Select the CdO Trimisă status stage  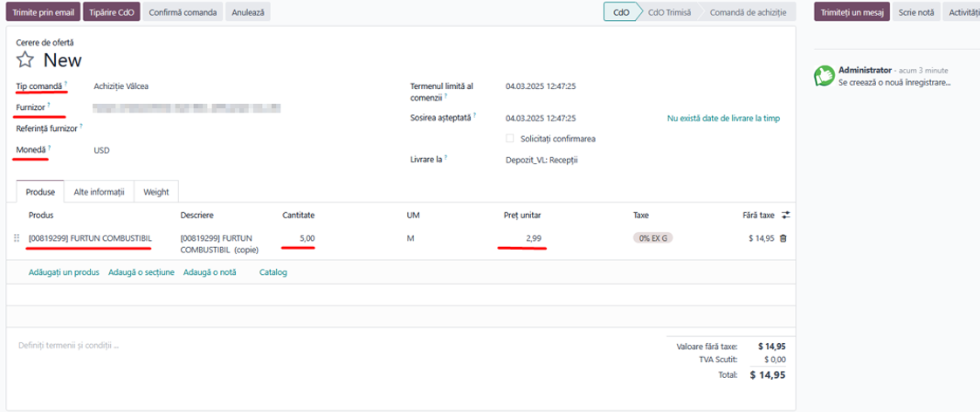pyautogui.click(x=669, y=12)
